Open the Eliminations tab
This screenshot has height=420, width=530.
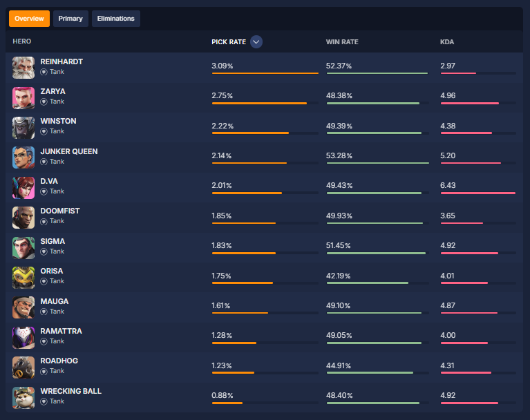(x=116, y=19)
